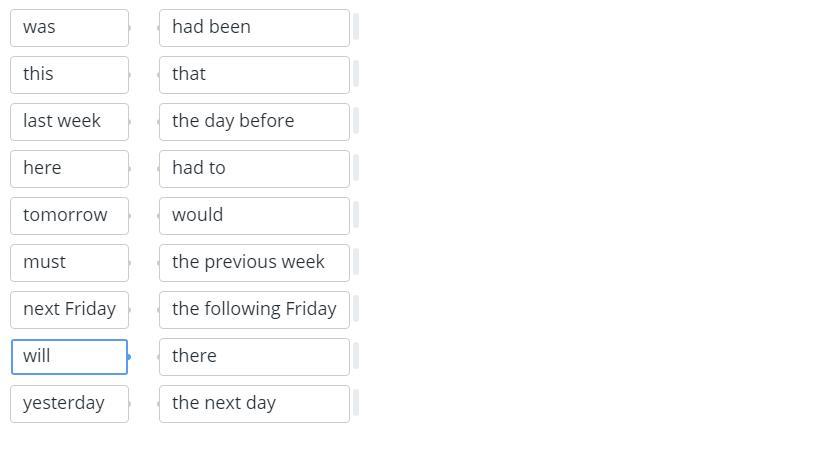
Task: Choose 'the next day' answer
Action: [254, 404]
